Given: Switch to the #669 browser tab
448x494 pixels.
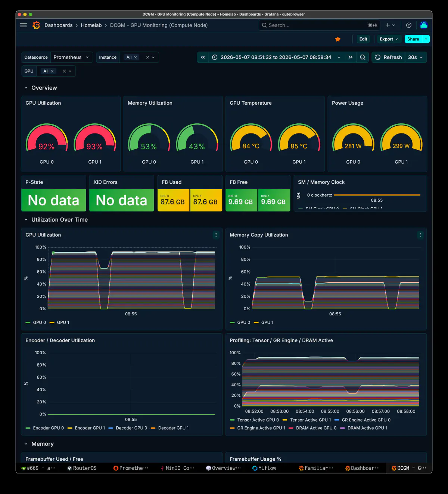Looking at the screenshot, I should pos(38,468).
